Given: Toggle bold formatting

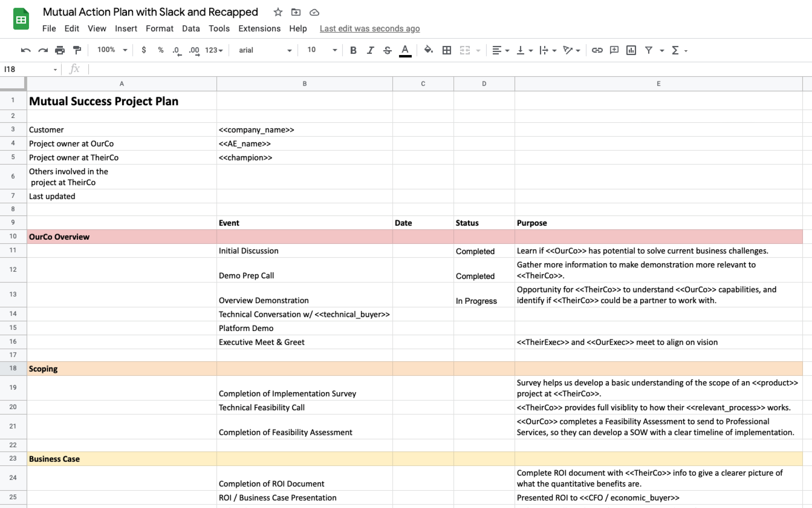Looking at the screenshot, I should click(x=353, y=51).
